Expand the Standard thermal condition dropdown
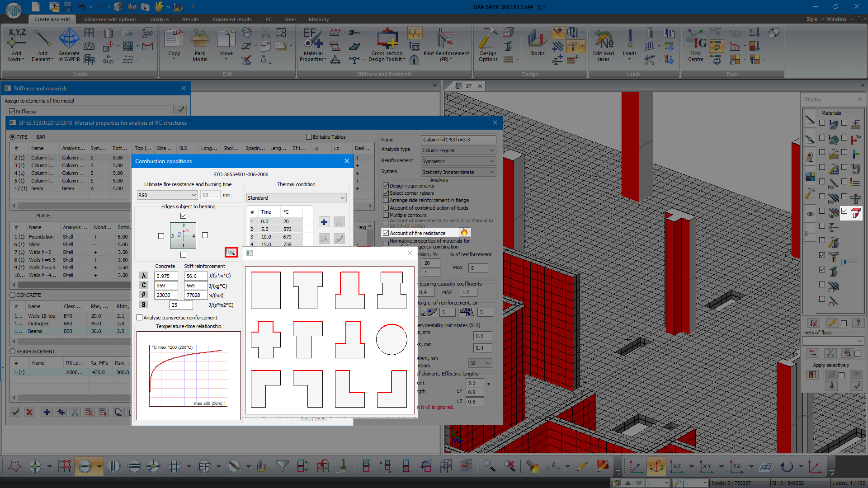The image size is (868, 488). 296,198
